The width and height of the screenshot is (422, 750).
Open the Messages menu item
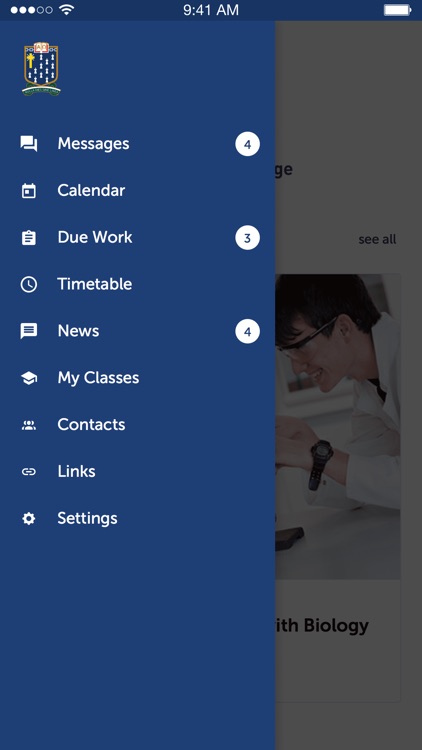point(138,144)
